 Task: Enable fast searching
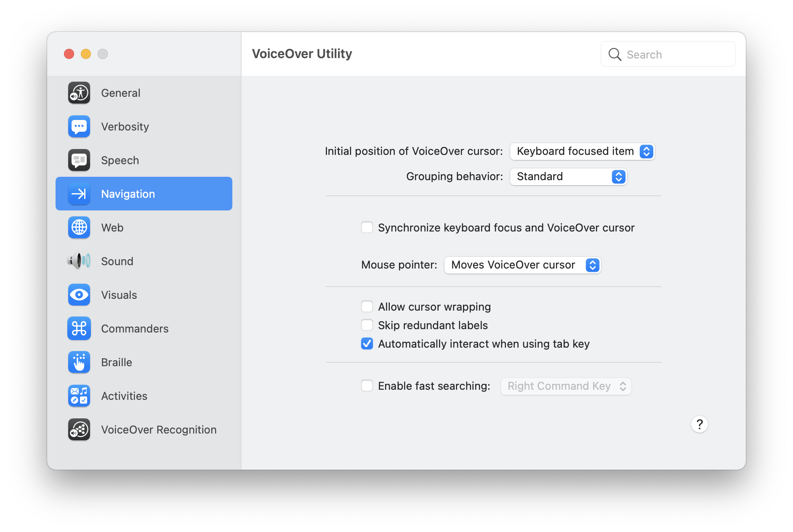[x=367, y=386]
